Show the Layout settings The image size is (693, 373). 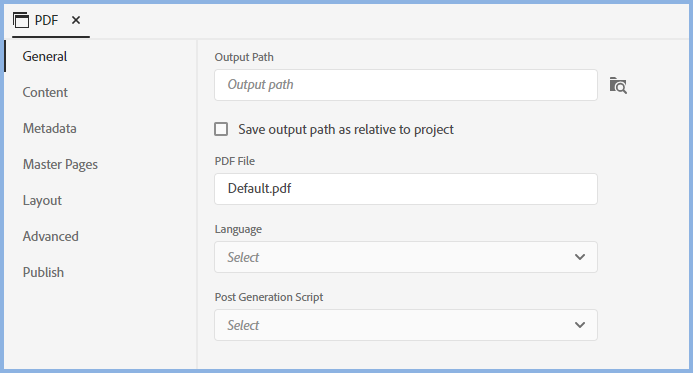click(42, 201)
